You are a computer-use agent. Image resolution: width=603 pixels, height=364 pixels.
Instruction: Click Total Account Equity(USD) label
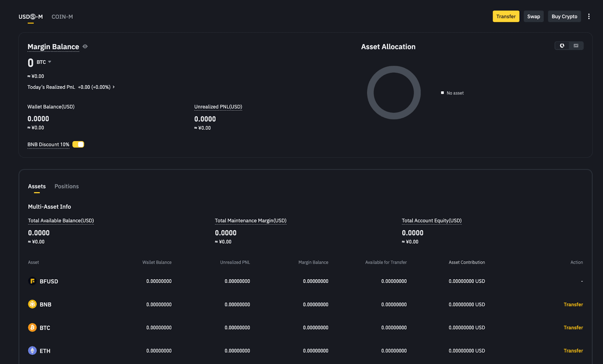(x=432, y=221)
